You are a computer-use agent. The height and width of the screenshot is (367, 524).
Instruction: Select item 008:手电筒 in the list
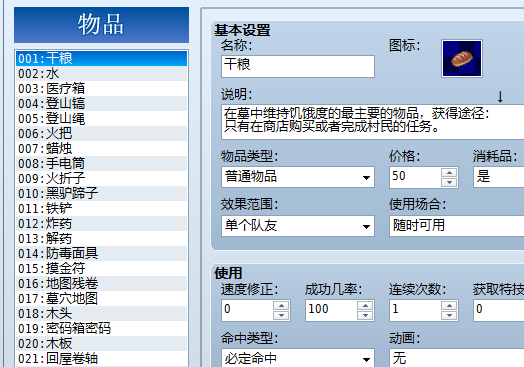click(101, 164)
